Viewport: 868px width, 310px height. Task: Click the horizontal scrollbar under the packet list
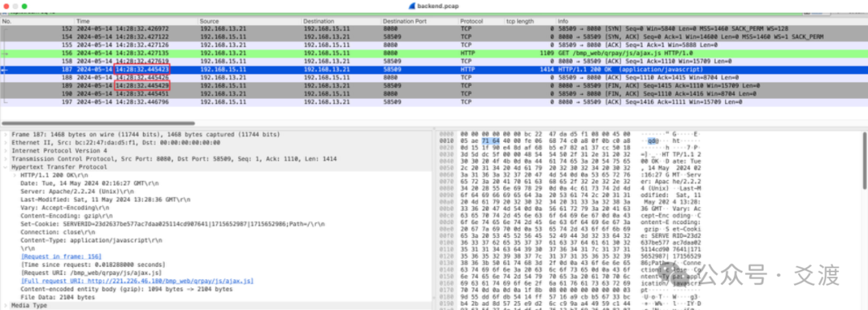coord(99,123)
